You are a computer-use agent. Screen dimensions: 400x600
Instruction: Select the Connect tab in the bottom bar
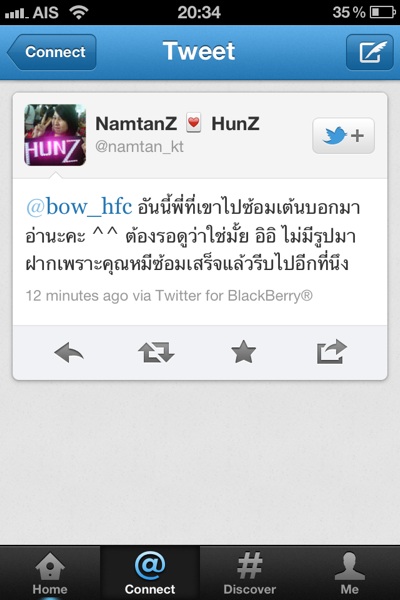pyautogui.click(x=150, y=572)
